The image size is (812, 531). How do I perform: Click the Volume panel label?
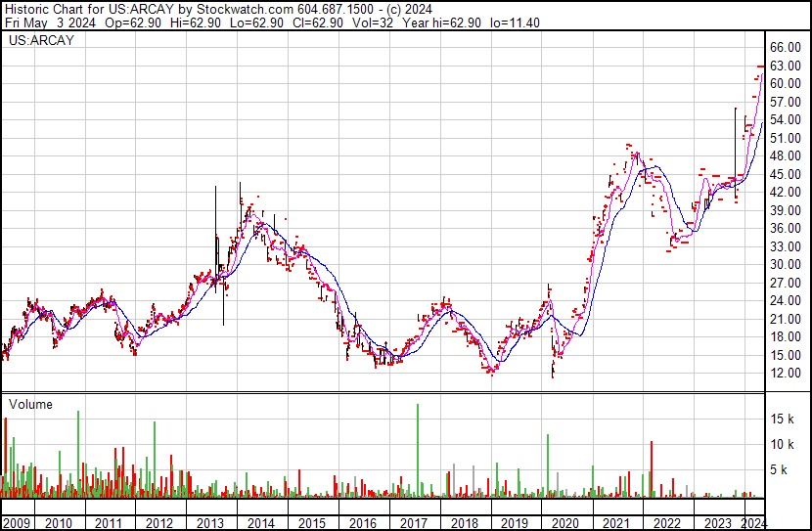(30, 404)
